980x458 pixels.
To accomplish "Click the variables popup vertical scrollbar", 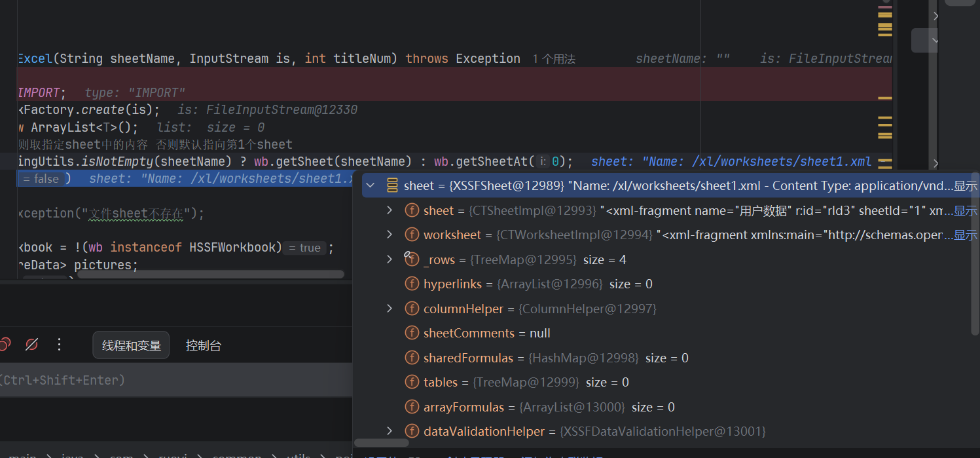I will 975,255.
